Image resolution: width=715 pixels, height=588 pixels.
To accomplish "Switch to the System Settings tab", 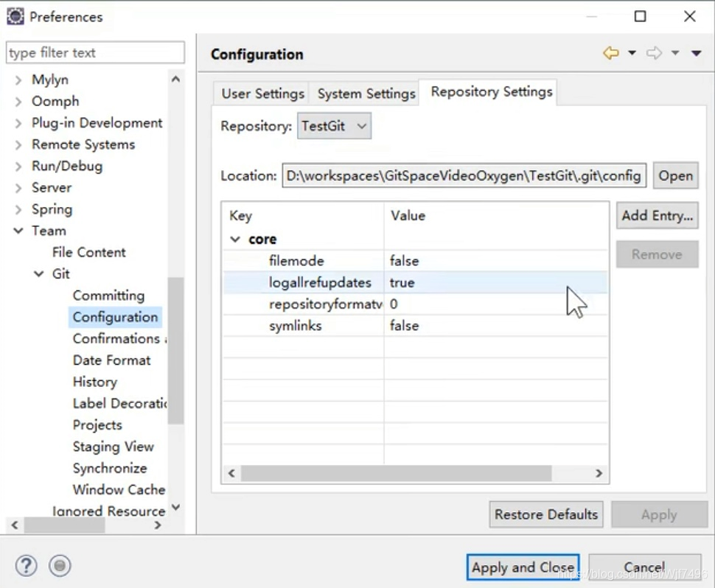I will tap(366, 94).
